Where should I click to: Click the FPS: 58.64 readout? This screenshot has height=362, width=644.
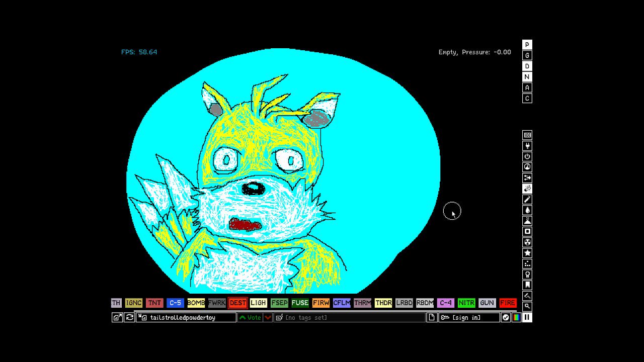139,52
